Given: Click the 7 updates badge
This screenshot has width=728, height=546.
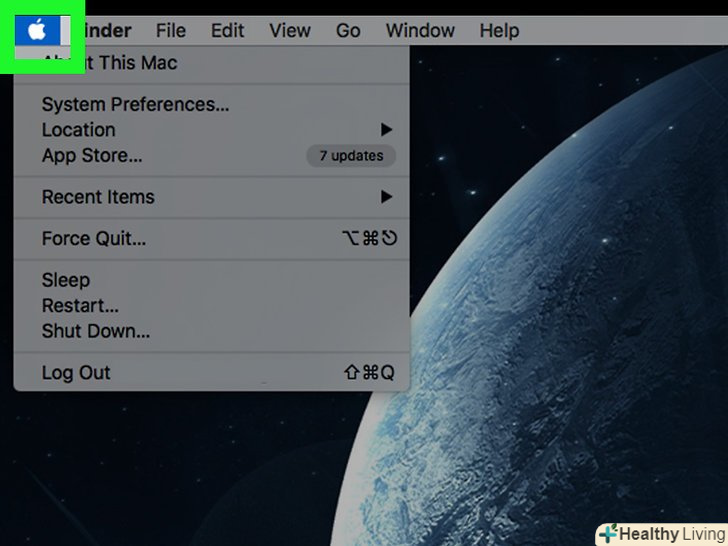Looking at the screenshot, I should click(351, 156).
